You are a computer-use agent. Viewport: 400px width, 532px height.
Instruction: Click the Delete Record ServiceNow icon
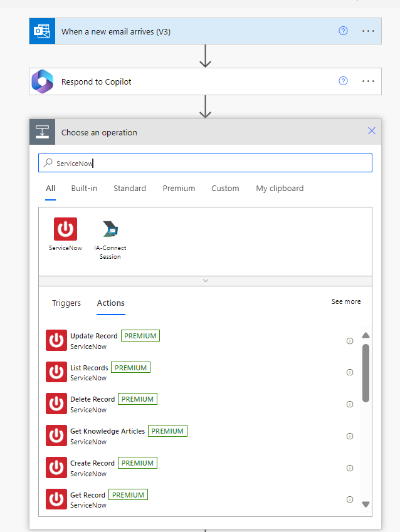click(x=56, y=404)
